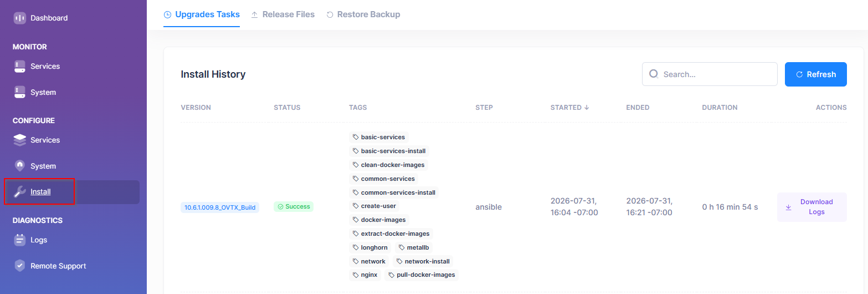Sort by the Started column header

click(569, 108)
